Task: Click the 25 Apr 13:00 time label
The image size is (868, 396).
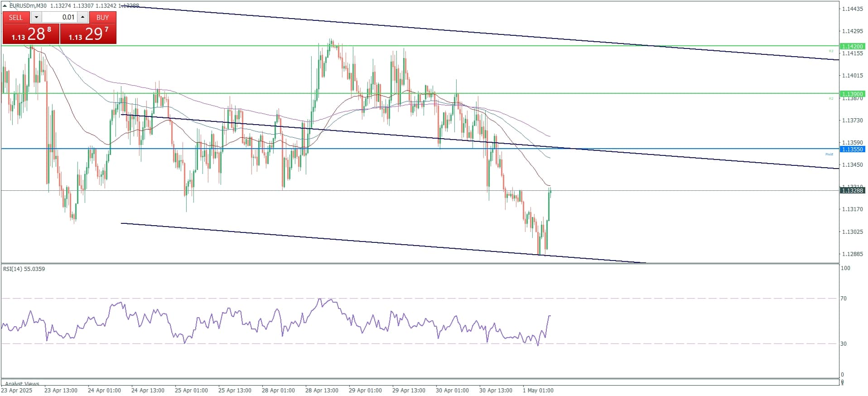Action: (235, 390)
